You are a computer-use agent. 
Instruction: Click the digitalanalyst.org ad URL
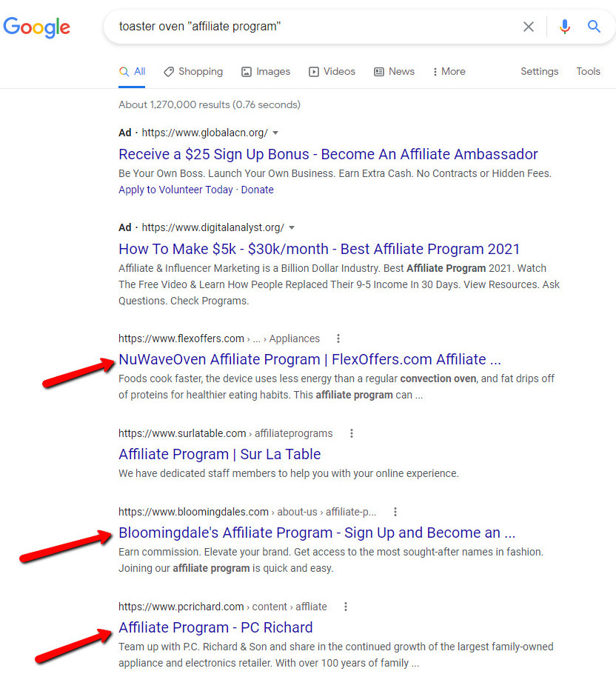click(213, 227)
